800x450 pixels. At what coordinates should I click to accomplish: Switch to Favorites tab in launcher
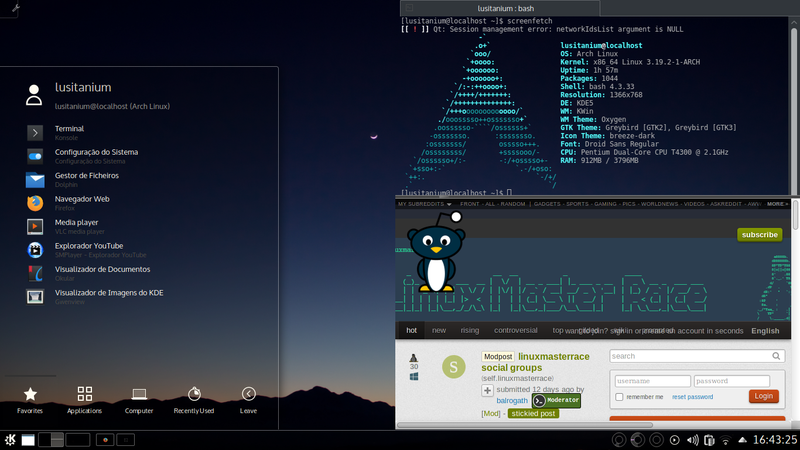pyautogui.click(x=30, y=399)
